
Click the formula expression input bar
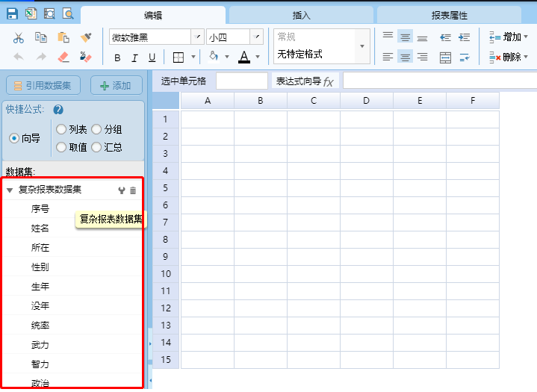tap(440, 81)
